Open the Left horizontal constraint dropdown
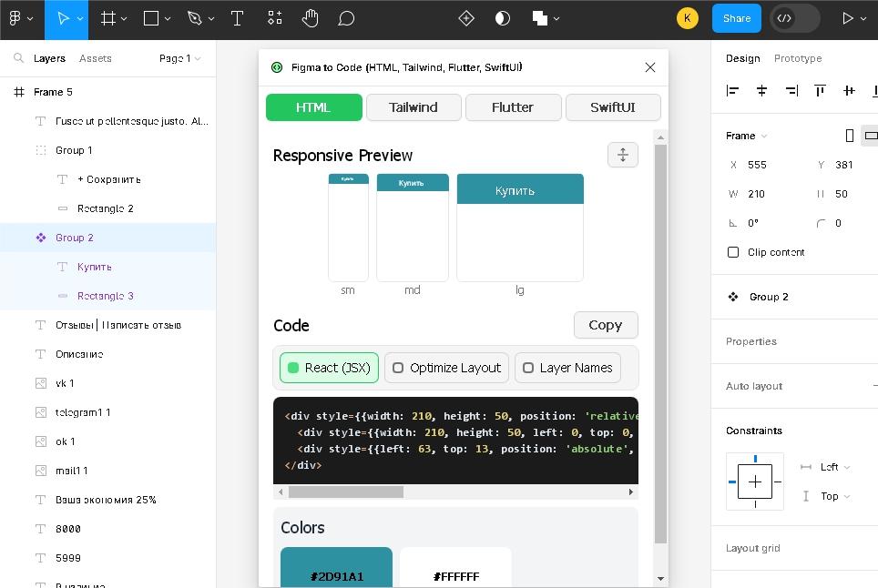The width and height of the screenshot is (878, 588). point(834,467)
